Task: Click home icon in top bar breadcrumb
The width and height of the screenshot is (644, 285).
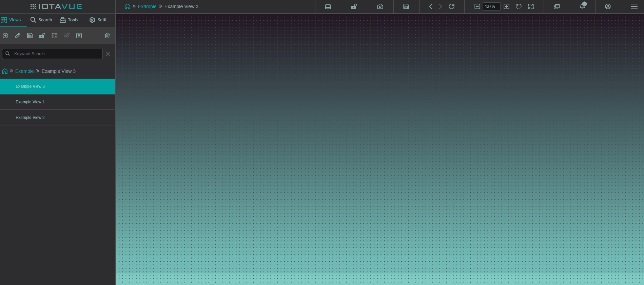Action: (128, 6)
